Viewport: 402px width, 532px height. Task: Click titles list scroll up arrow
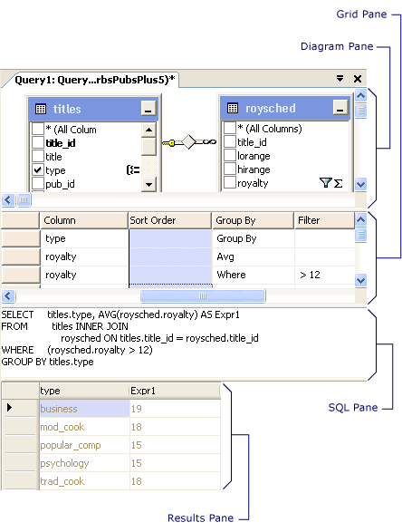point(148,130)
